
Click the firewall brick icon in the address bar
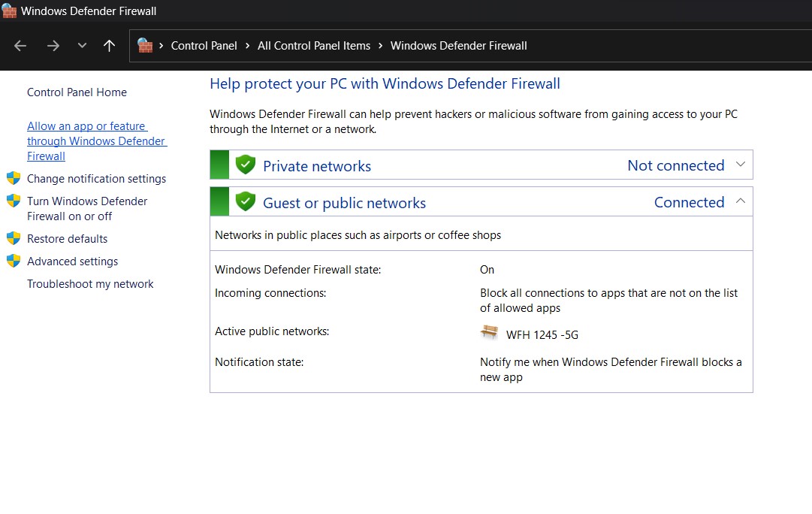pos(146,45)
